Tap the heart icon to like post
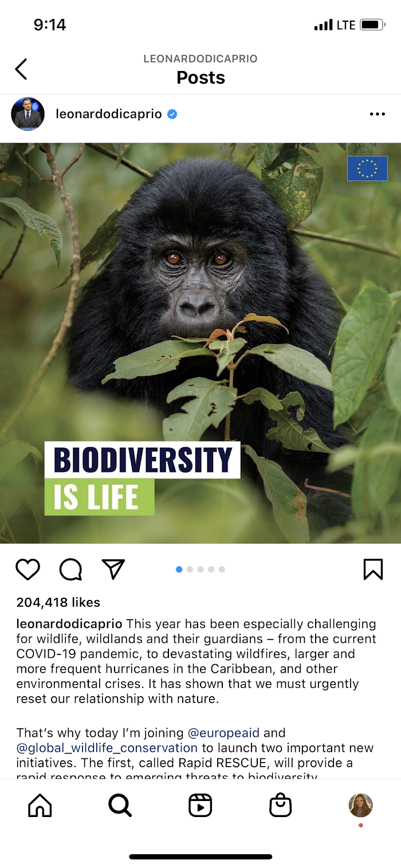Viewport: 401px width, 868px height. (27, 569)
